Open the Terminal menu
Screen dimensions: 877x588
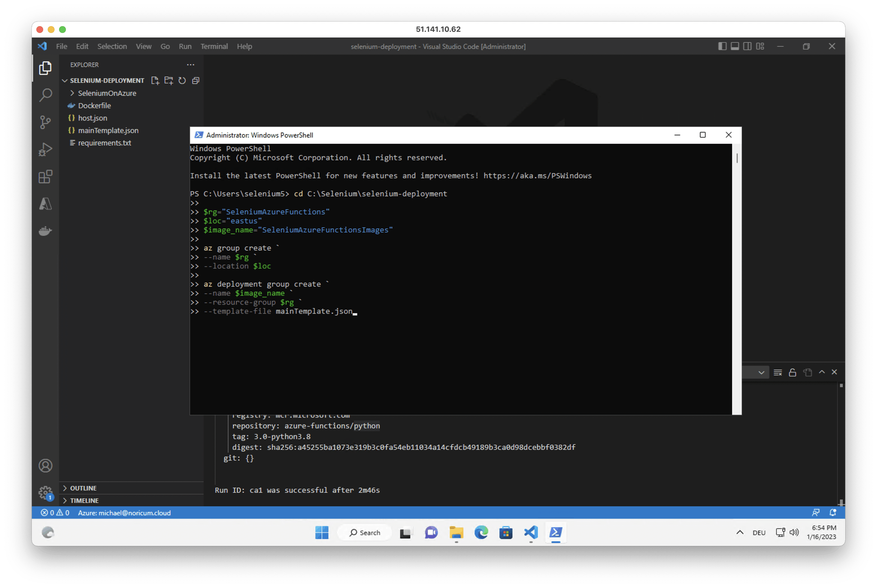pos(214,46)
